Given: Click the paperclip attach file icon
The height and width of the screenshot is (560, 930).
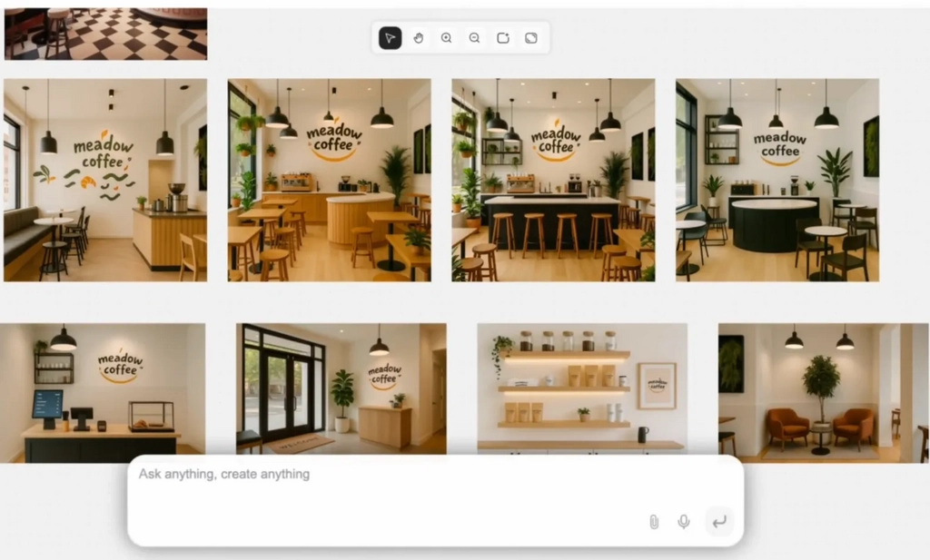Looking at the screenshot, I should coord(654,522).
